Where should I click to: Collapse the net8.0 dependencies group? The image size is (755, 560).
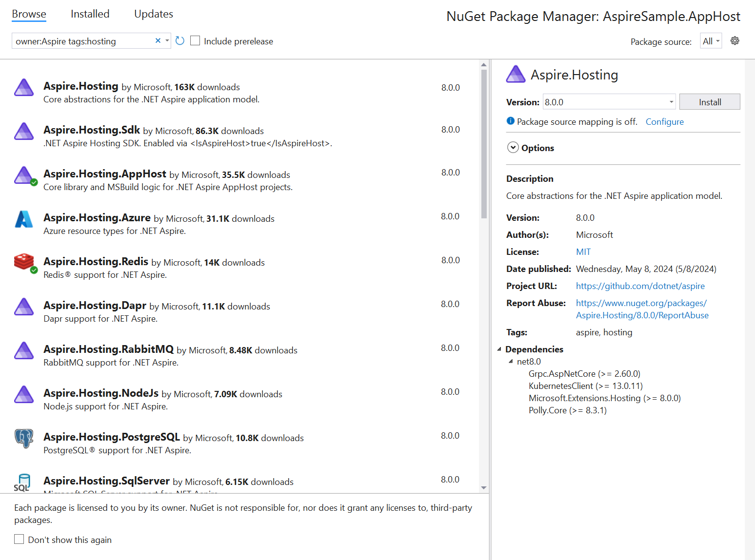(x=510, y=361)
